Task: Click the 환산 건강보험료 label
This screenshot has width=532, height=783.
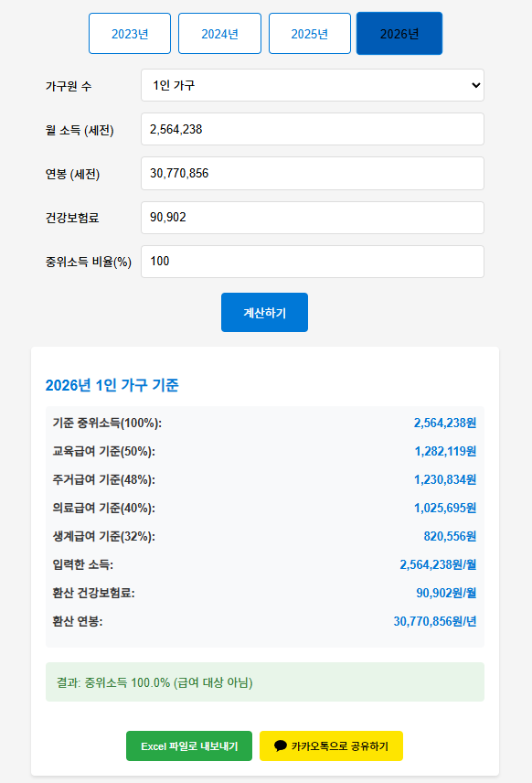Action: 94,593
